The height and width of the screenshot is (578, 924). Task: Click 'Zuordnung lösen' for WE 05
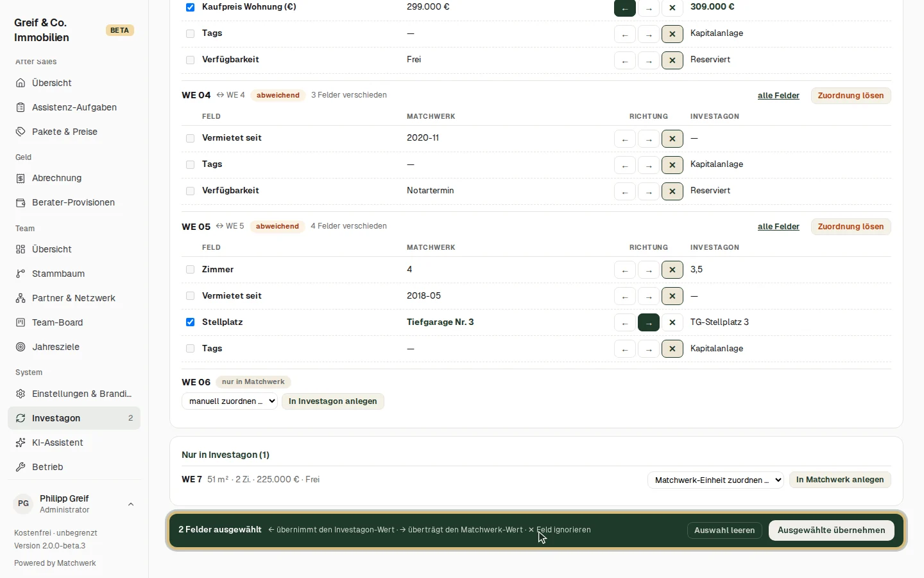pos(851,227)
